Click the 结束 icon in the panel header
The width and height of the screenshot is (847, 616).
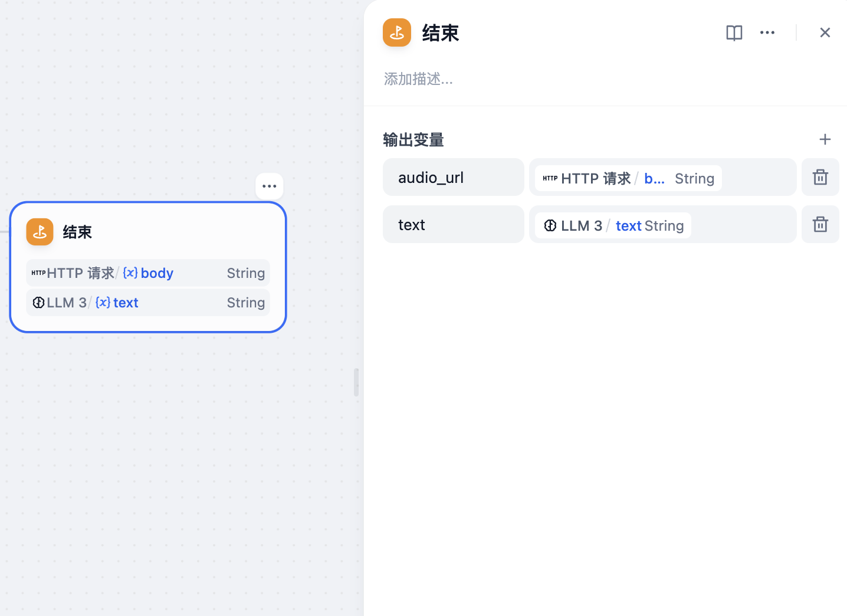pyautogui.click(x=396, y=32)
